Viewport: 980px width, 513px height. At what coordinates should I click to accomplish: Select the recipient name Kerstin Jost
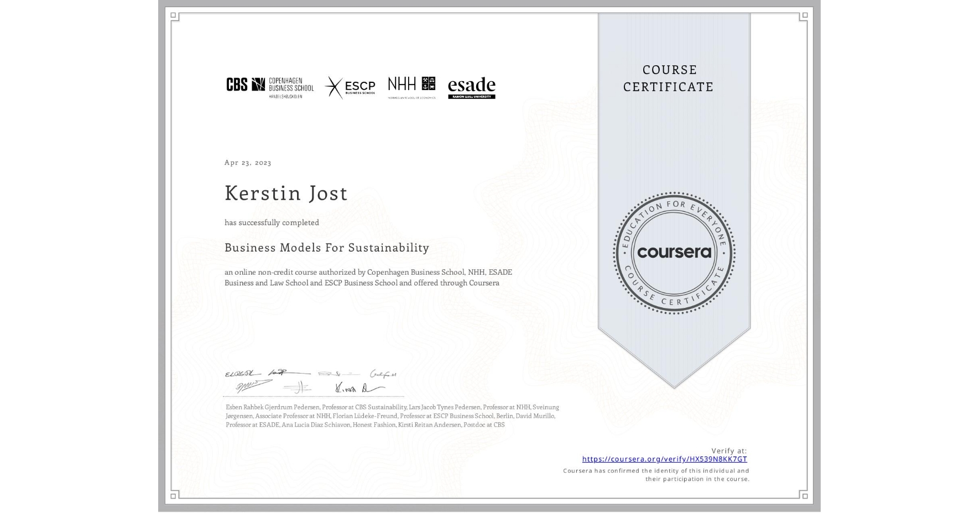pos(286,193)
